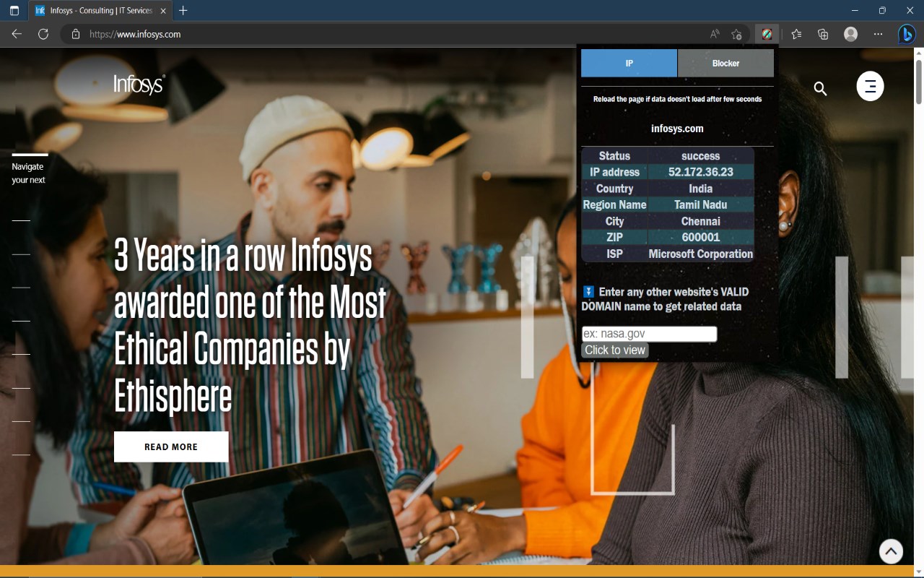
Task: Open the Infosys hamburger menu
Action: (x=870, y=87)
